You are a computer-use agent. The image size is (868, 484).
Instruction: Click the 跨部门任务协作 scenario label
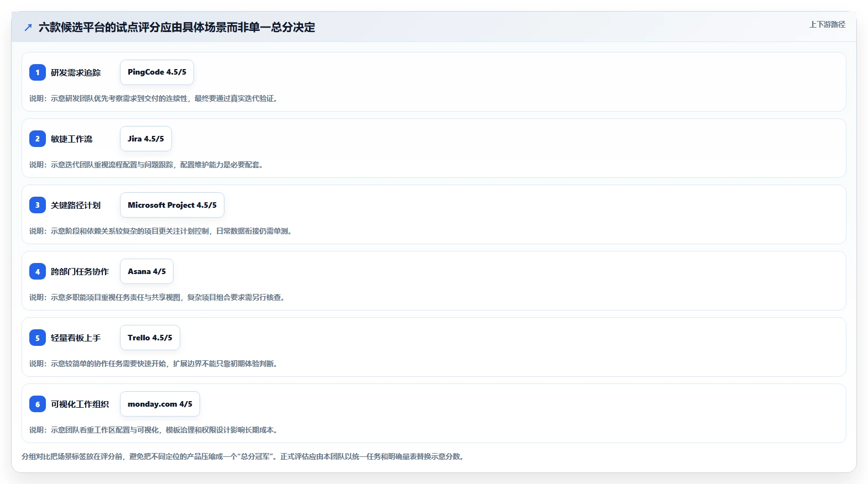(80, 271)
